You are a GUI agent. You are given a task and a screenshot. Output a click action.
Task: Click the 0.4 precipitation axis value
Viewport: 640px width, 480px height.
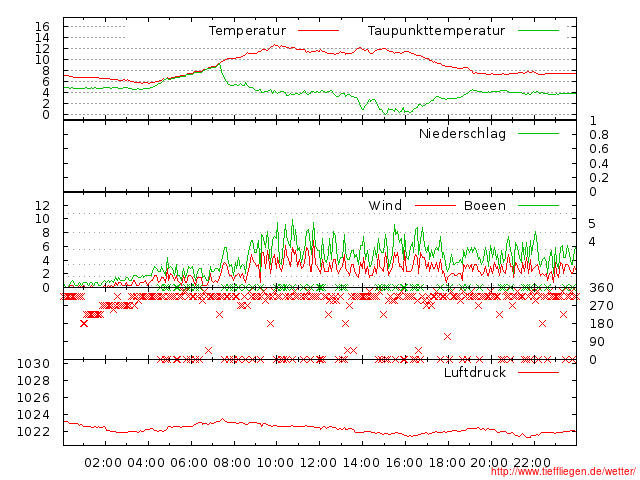tap(599, 164)
